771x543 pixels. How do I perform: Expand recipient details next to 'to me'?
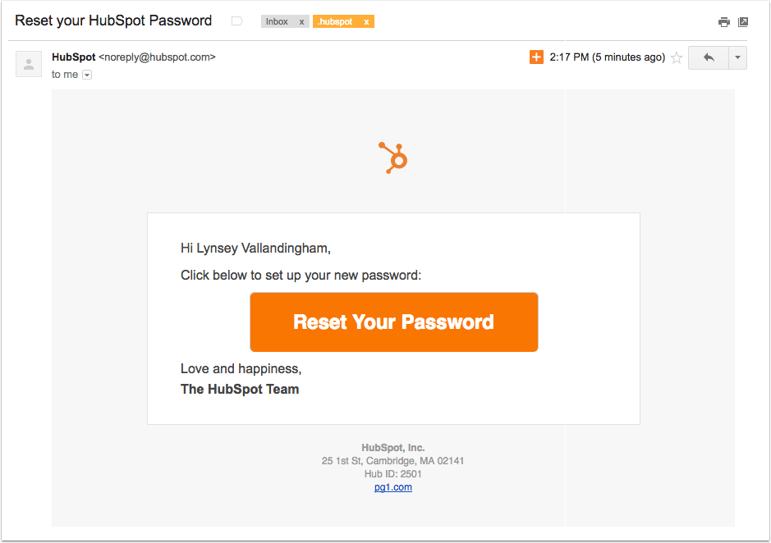pos(87,75)
